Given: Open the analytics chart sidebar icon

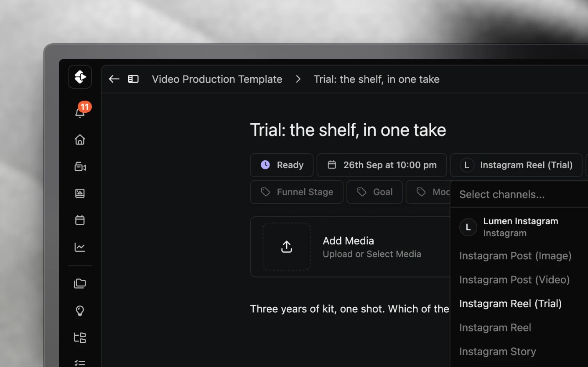Looking at the screenshot, I should (80, 247).
